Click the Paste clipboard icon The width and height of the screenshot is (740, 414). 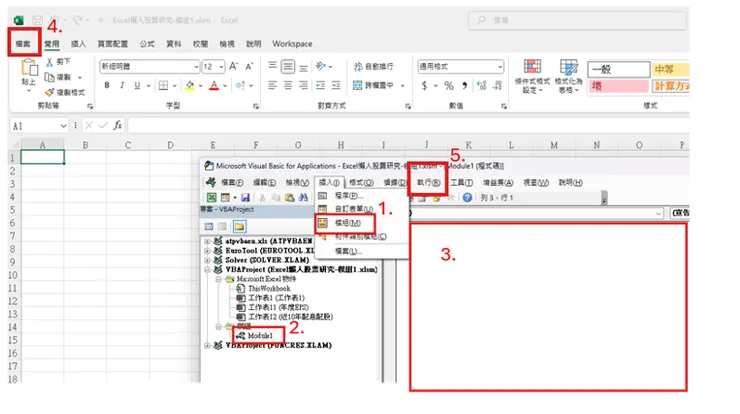(29, 68)
